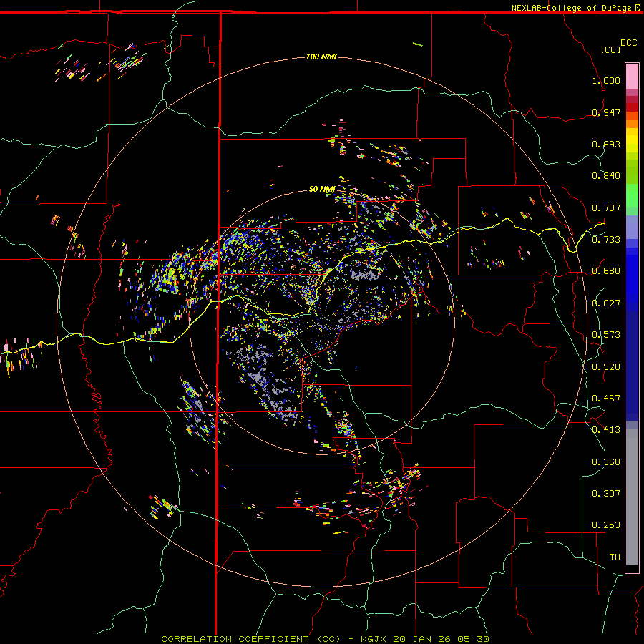Pick the lavender color bar segment near 0.733
This screenshot has width=644, height=644.
click(x=632, y=228)
